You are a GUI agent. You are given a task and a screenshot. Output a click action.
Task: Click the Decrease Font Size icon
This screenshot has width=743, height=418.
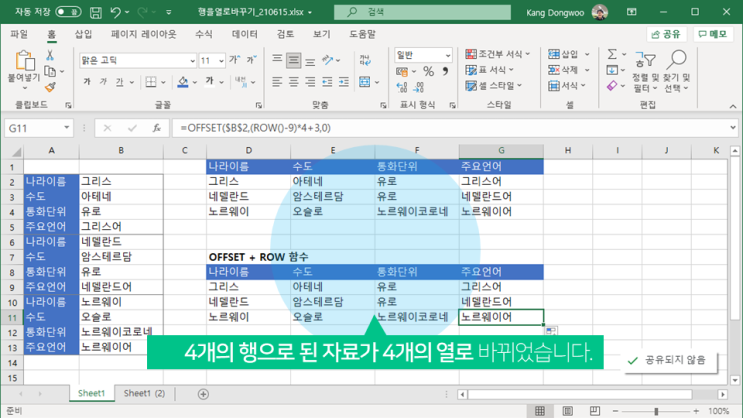(251, 60)
